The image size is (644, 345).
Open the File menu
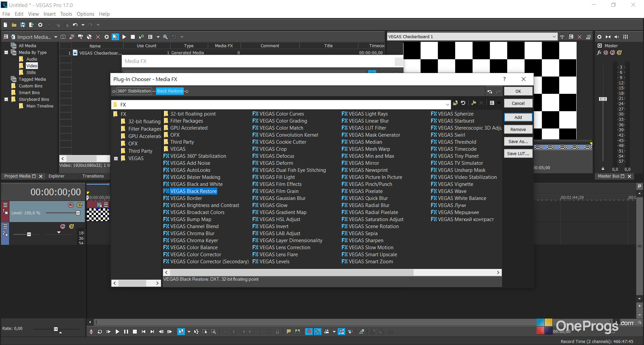point(6,14)
